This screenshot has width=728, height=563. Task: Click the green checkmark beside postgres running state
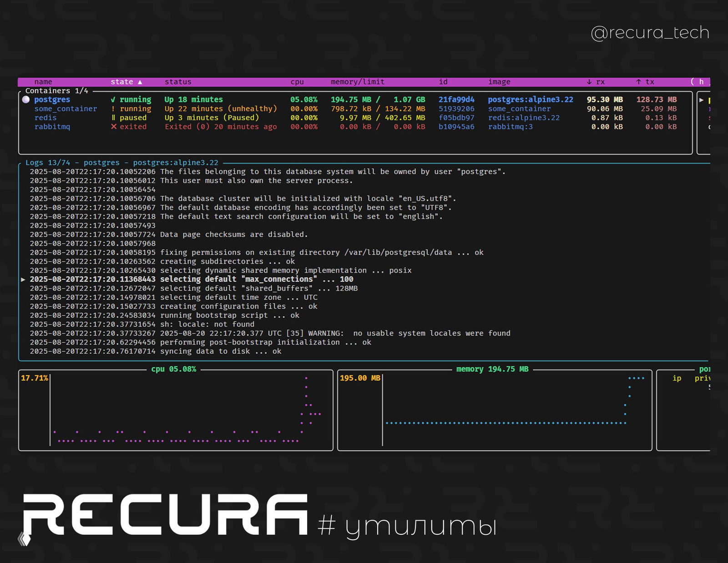click(x=113, y=100)
